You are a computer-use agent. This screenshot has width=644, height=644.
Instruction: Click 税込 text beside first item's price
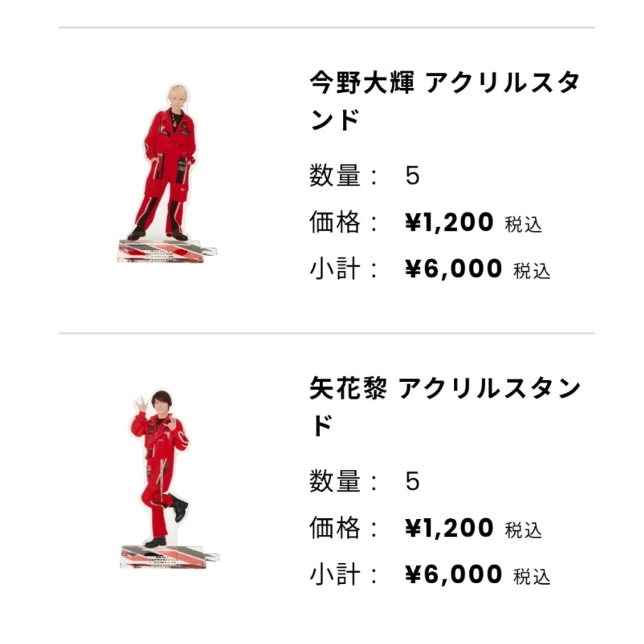[x=524, y=224]
